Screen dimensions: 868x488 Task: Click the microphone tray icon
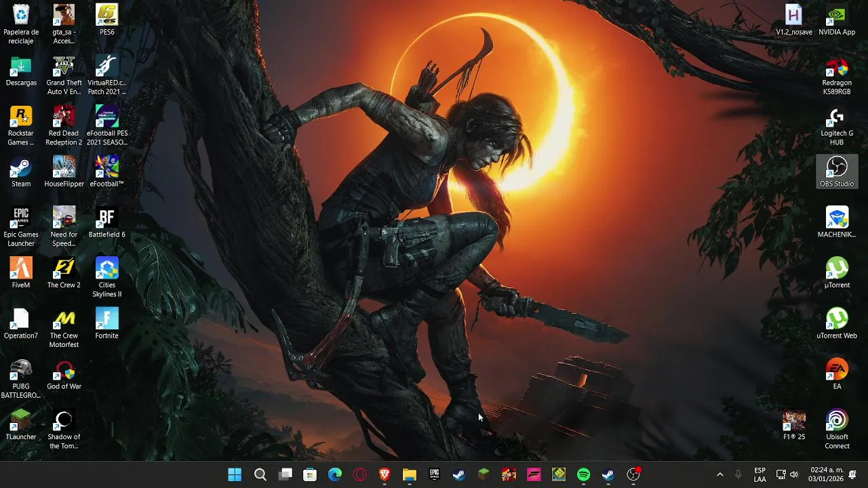738,474
